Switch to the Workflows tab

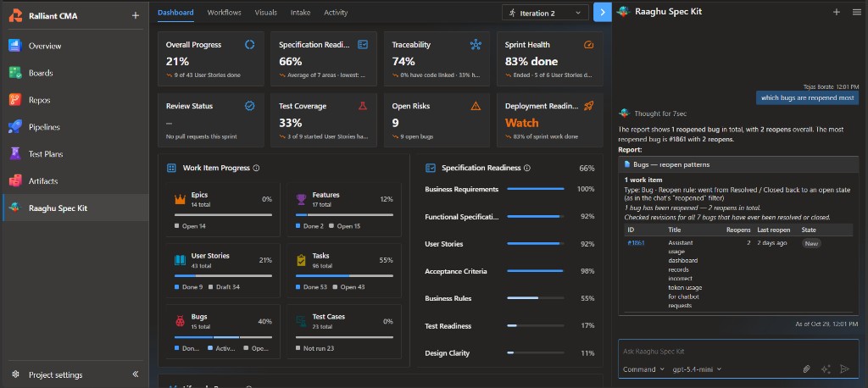pos(224,12)
